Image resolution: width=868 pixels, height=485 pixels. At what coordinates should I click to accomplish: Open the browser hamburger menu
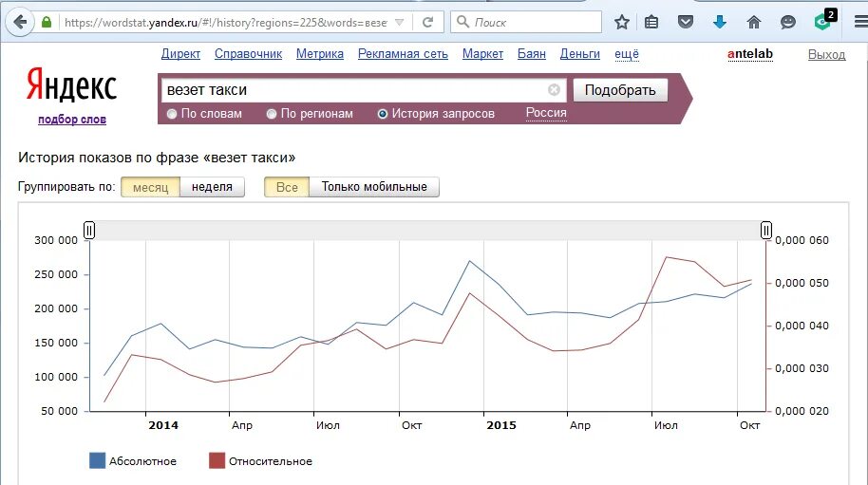click(x=860, y=23)
